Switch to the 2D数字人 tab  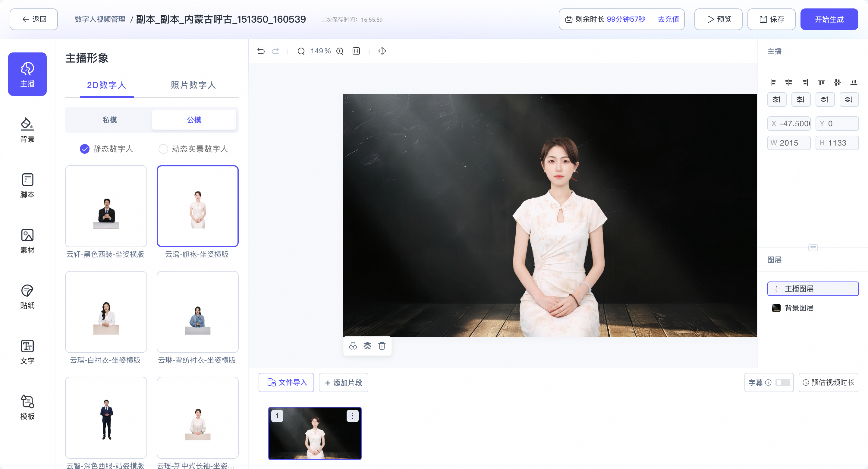click(x=106, y=85)
